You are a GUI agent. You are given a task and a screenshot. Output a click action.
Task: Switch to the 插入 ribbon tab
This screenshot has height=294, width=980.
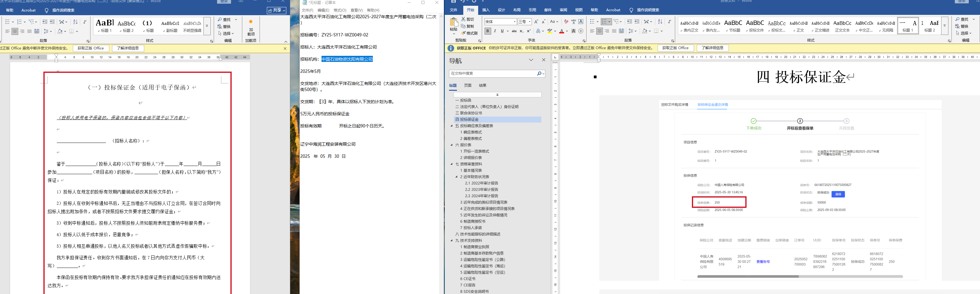486,10
